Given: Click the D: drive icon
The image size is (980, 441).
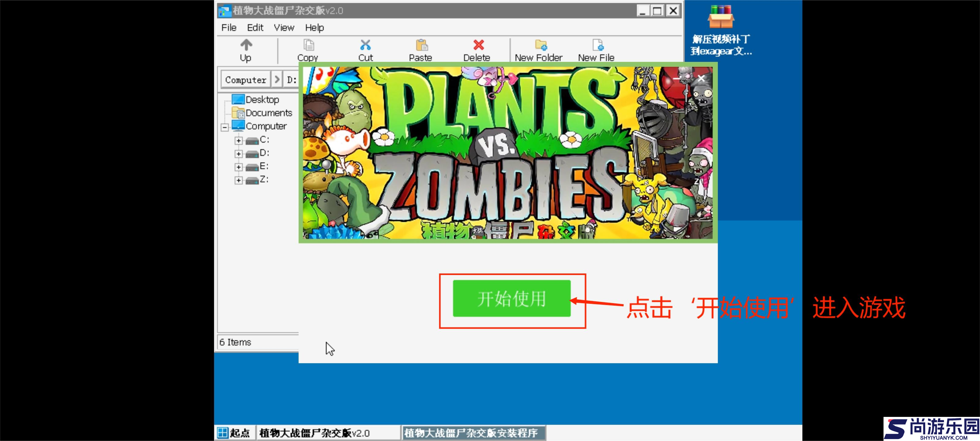Looking at the screenshot, I should pyautogui.click(x=252, y=154).
